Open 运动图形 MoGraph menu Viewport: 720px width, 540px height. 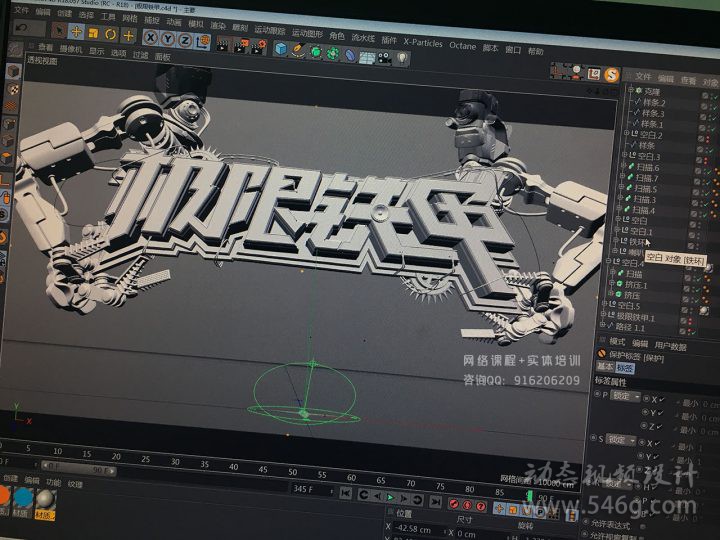[x=307, y=34]
